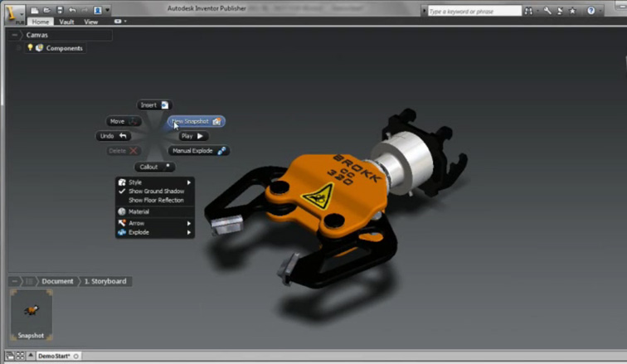627x364 pixels.
Task: Choose the Callout option in radial menu
Action: tap(155, 167)
